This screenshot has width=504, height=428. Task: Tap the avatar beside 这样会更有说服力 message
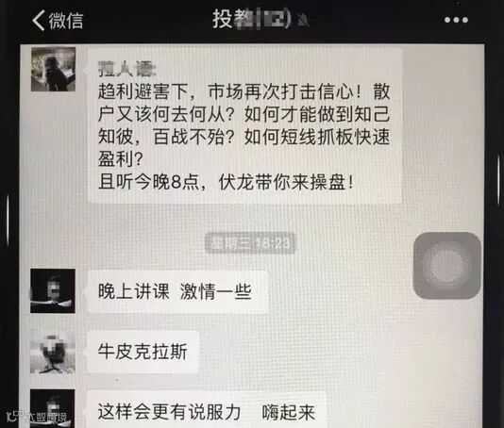coord(53,408)
